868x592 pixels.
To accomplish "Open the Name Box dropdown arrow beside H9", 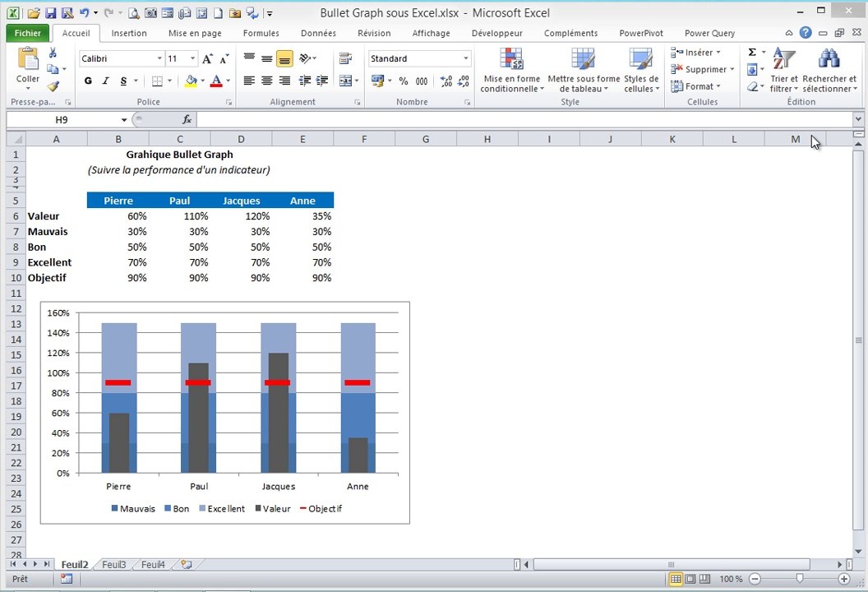I will (124, 119).
